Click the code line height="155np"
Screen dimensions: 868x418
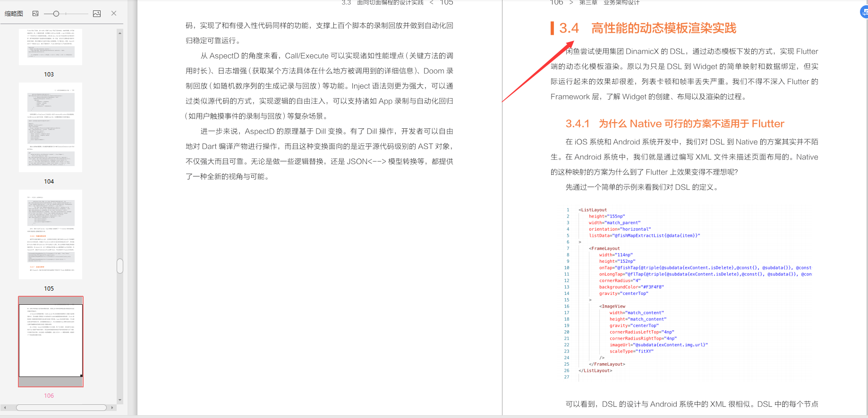607,217
